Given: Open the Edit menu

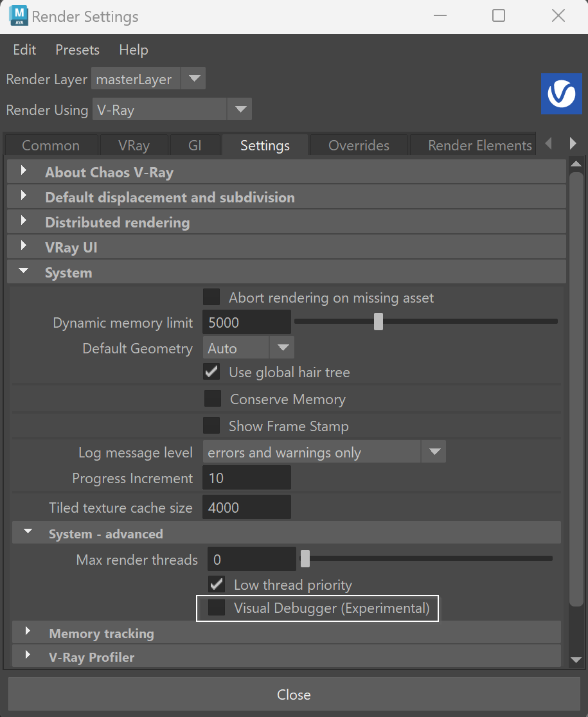Looking at the screenshot, I should click(x=24, y=49).
